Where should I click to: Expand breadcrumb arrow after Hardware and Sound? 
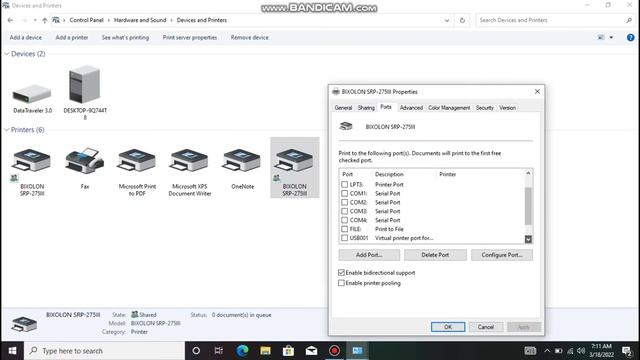click(171, 20)
